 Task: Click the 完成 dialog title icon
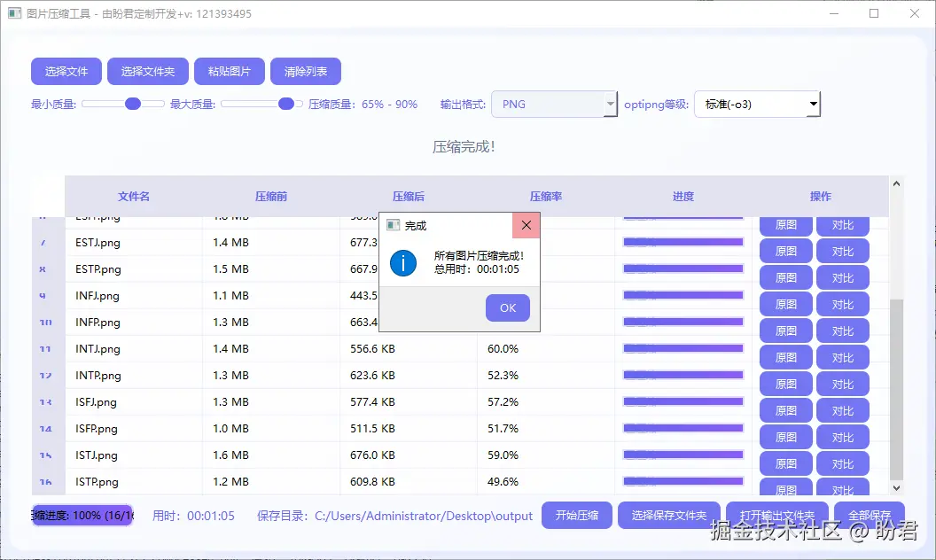[x=393, y=225]
